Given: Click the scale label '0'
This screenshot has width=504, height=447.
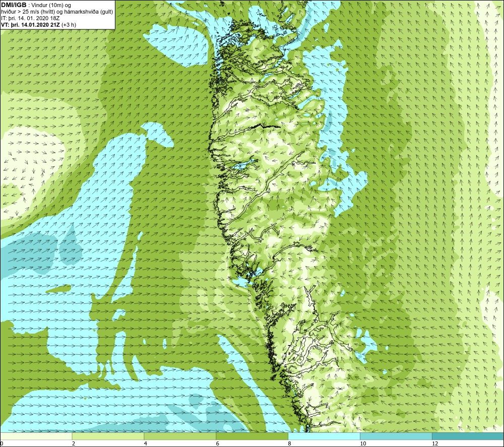Looking at the screenshot, I should point(2,444).
